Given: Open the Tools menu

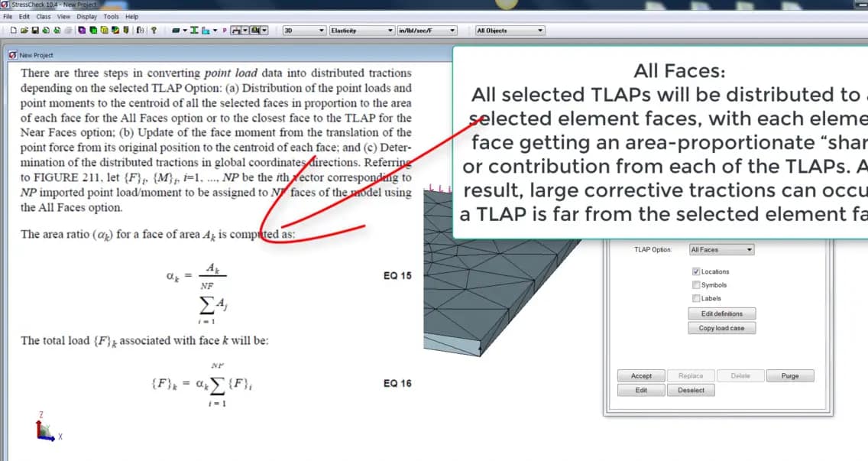Looking at the screenshot, I should click(x=111, y=16).
